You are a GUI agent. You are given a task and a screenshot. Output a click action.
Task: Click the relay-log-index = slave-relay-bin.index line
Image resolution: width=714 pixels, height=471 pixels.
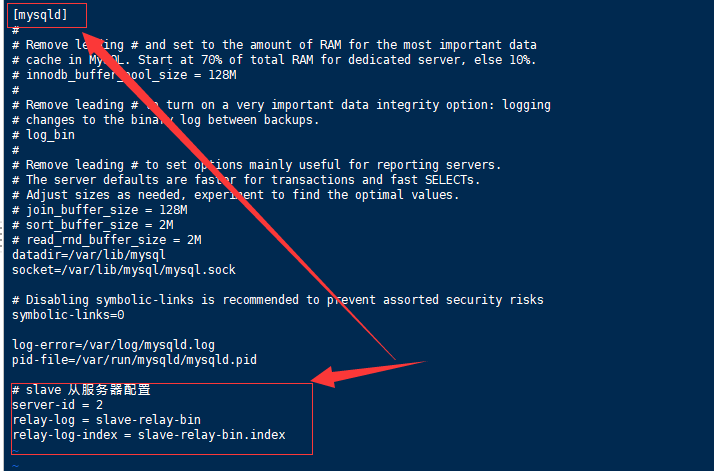(x=148, y=434)
